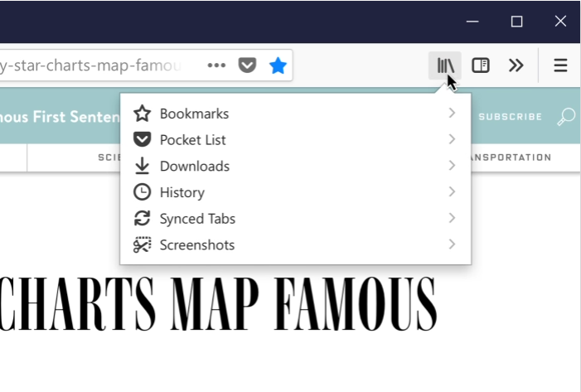This screenshot has height=392, width=581.
Task: Open the overflow chevron menu
Action: point(516,65)
